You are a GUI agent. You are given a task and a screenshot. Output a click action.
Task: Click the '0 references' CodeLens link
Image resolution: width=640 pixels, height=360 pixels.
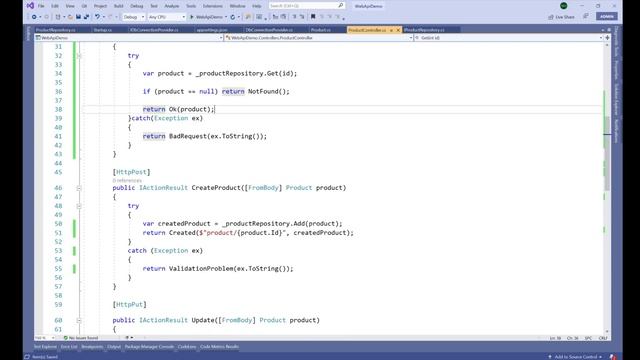pyautogui.click(x=127, y=180)
